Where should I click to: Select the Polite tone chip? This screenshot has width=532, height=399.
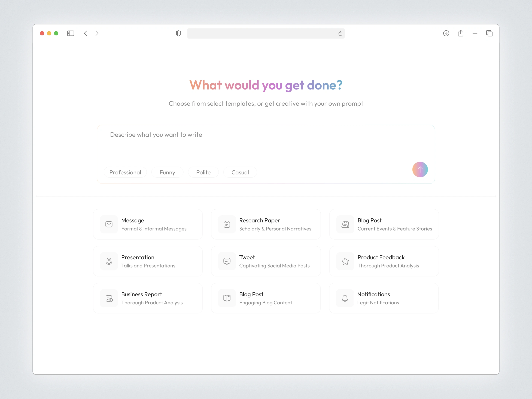(x=203, y=173)
